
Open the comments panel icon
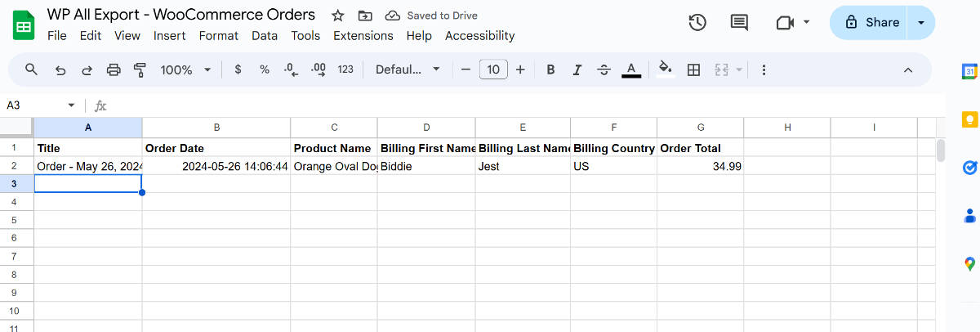point(739,22)
